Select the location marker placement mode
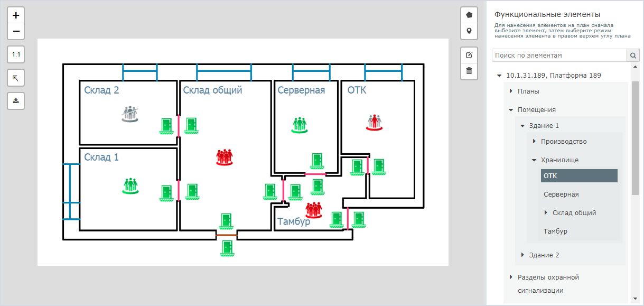644x306 pixels. click(469, 31)
